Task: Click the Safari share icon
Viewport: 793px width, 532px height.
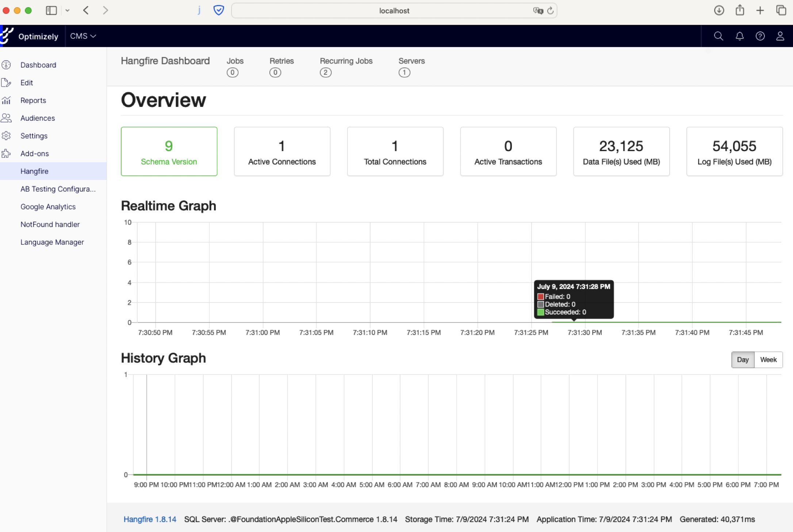Action: 740,10
